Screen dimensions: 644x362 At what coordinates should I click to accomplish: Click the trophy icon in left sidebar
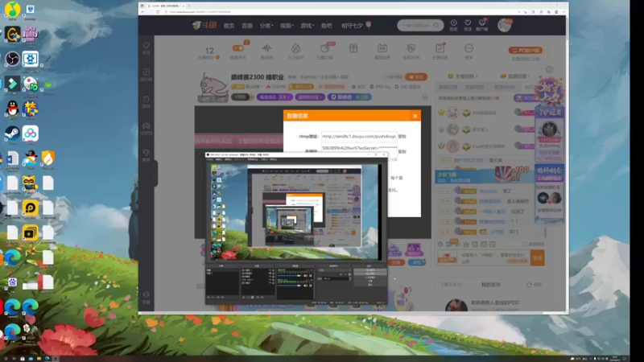click(x=147, y=153)
